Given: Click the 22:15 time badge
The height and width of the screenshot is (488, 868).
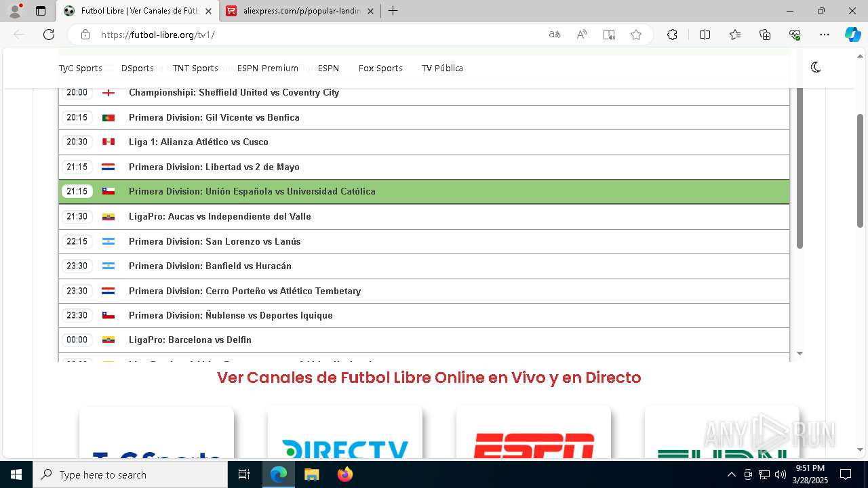Looking at the screenshot, I should (x=77, y=241).
